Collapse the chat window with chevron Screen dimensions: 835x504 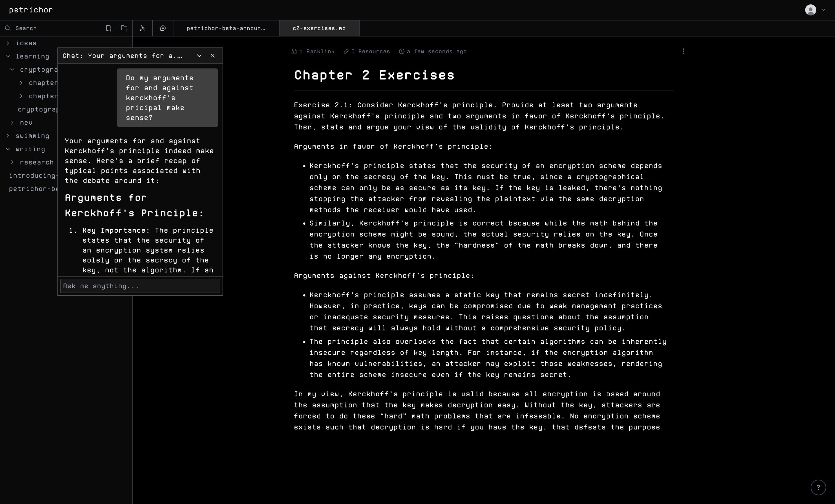click(199, 56)
